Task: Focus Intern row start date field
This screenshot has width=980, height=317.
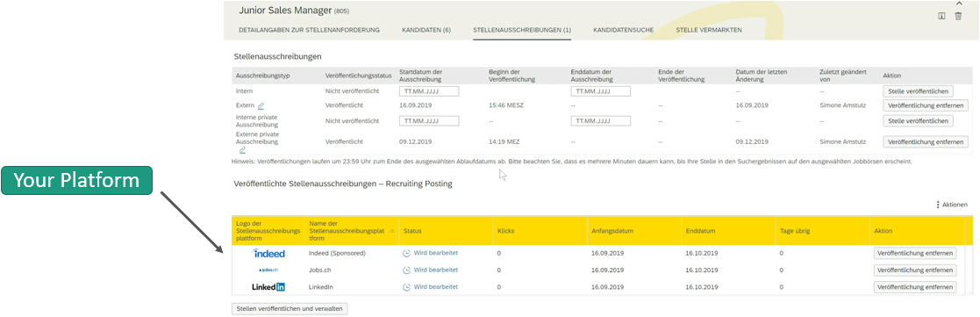Action: 429,91
